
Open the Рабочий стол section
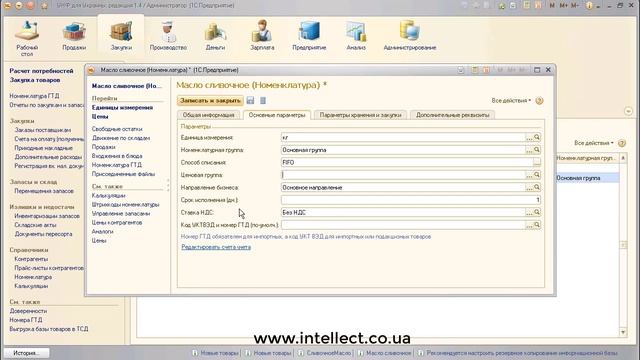click(27, 38)
